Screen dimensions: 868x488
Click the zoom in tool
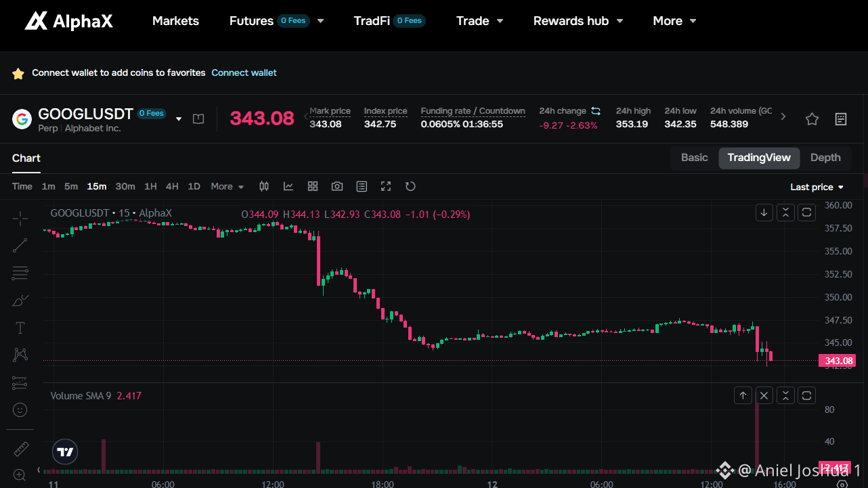(20, 474)
